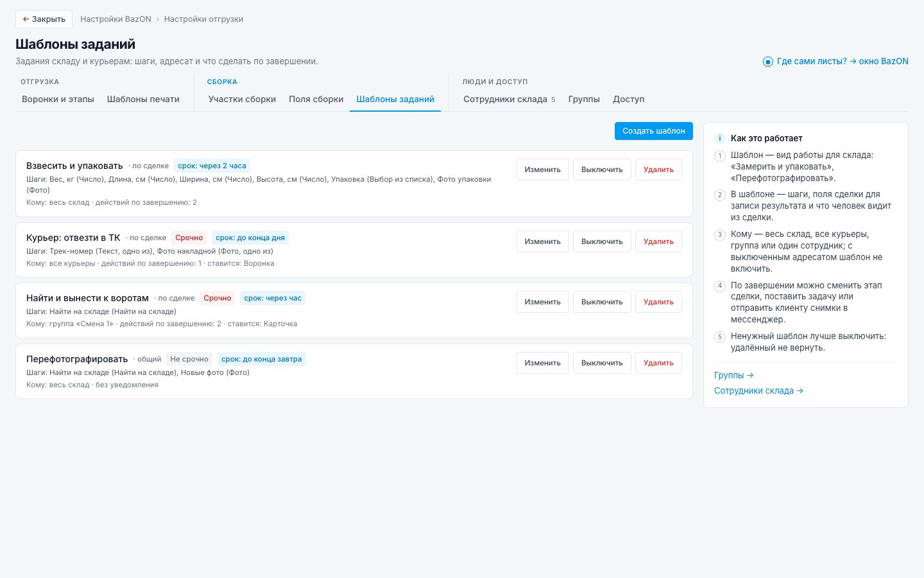Click the info icon near 'Как это работает'
Viewport: 924px width, 578px height.
[720, 138]
